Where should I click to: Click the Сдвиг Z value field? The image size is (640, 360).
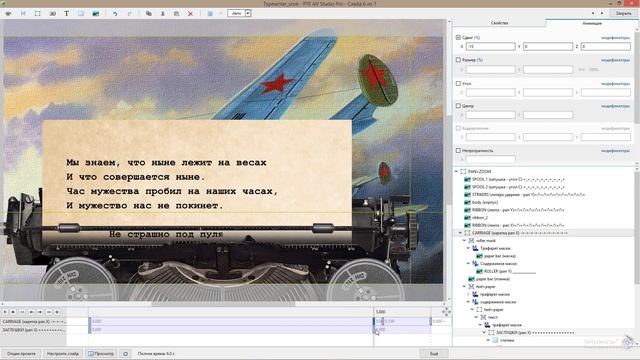coord(606,47)
